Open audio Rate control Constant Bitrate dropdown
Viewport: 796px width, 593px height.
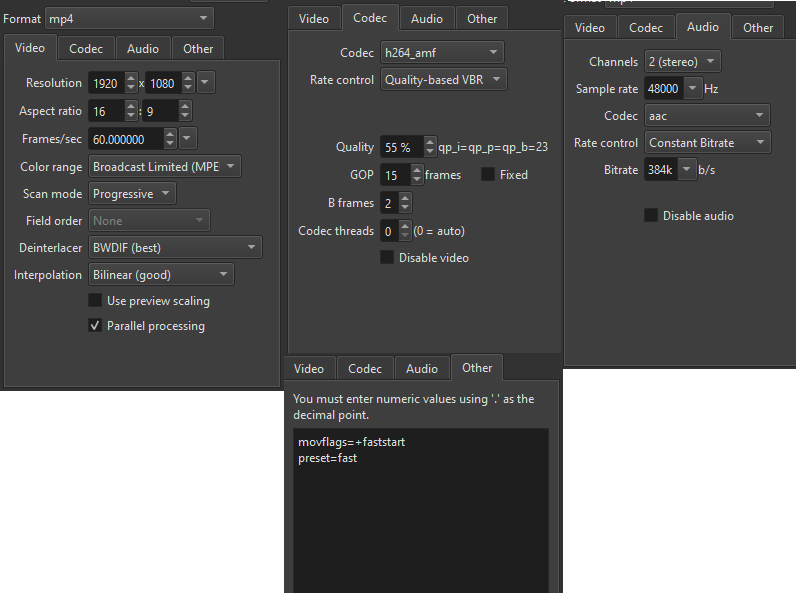pyautogui.click(x=708, y=143)
